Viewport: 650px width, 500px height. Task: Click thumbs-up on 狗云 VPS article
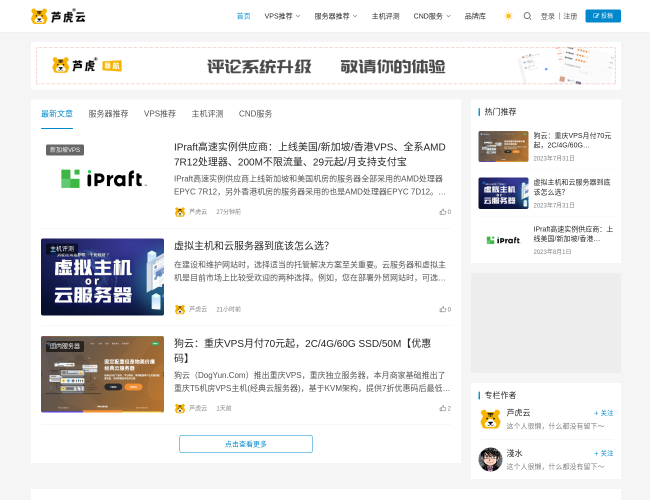tap(443, 408)
